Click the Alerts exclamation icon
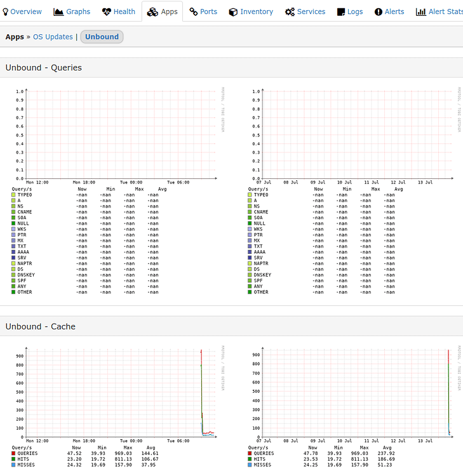 point(379,12)
